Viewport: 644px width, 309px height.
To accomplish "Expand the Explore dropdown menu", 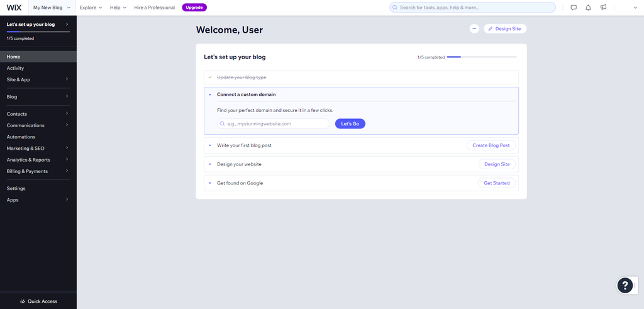I will pyautogui.click(x=91, y=8).
